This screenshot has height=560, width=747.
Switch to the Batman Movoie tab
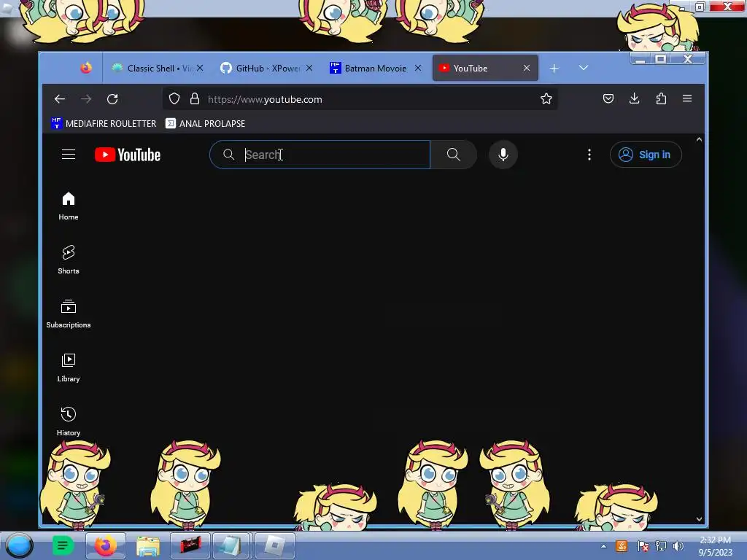point(376,68)
